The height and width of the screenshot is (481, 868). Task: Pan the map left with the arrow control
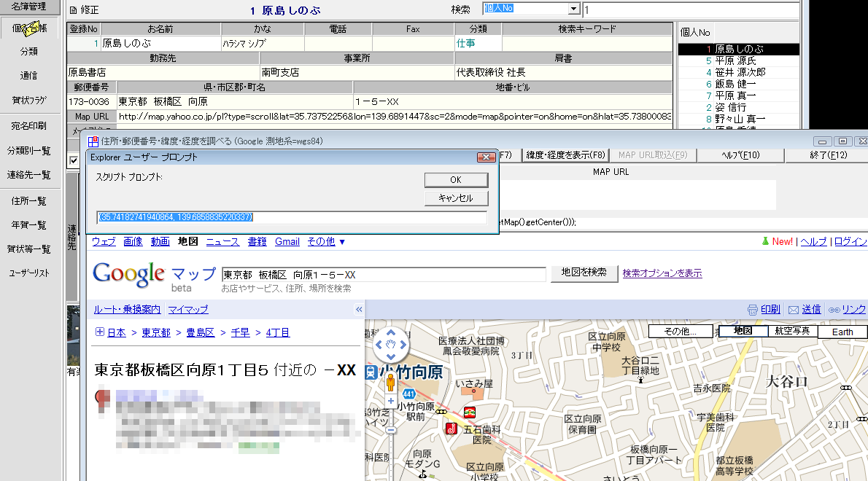379,345
